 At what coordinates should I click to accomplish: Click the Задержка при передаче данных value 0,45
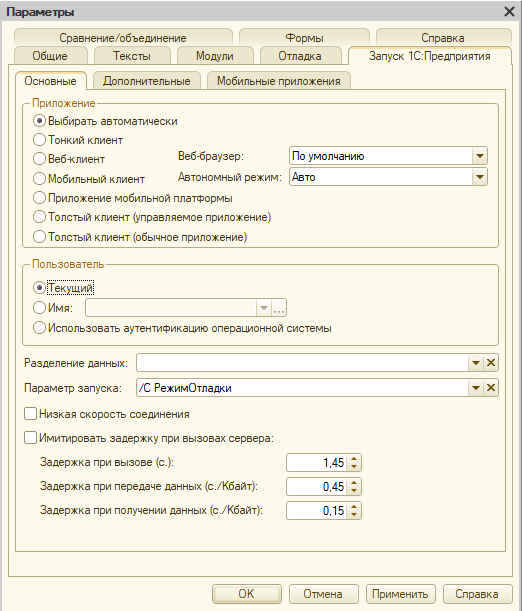(x=317, y=486)
